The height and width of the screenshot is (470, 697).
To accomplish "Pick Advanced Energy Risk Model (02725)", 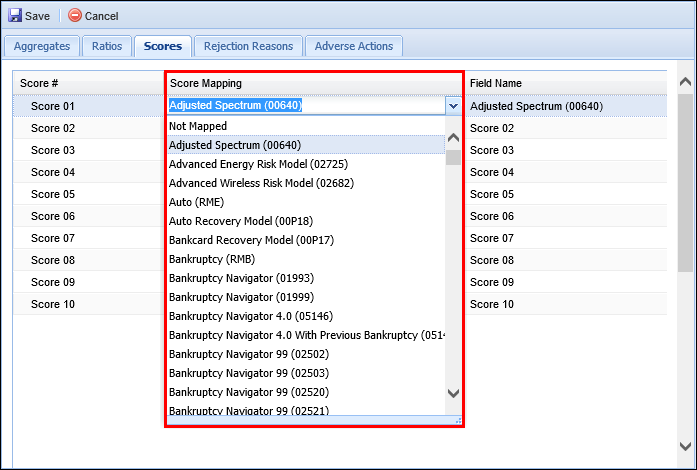I will (306, 164).
